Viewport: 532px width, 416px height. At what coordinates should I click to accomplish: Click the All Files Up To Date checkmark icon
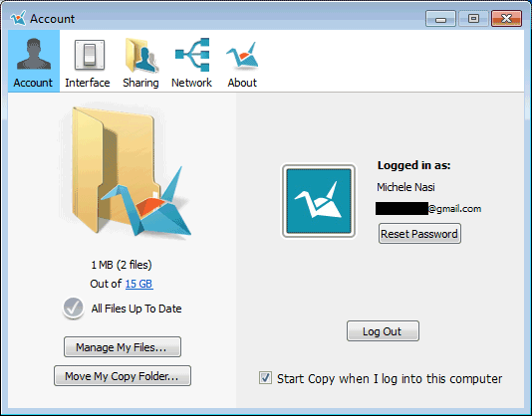pos(74,309)
